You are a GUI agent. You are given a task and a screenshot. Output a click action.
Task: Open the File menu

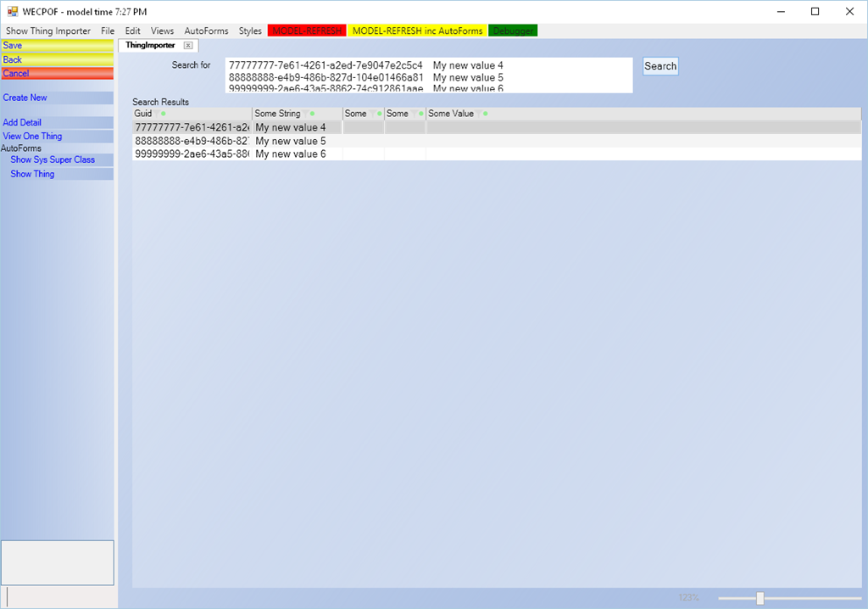(x=108, y=31)
